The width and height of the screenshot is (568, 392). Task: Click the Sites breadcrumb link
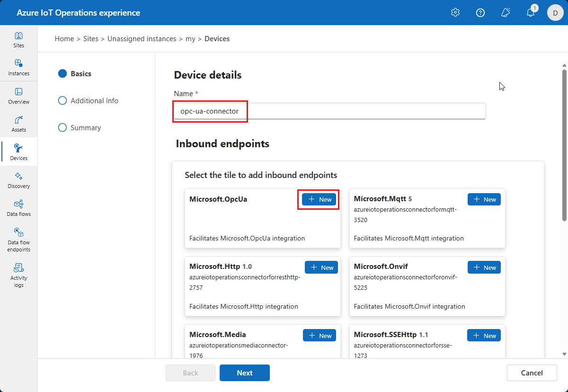91,39
